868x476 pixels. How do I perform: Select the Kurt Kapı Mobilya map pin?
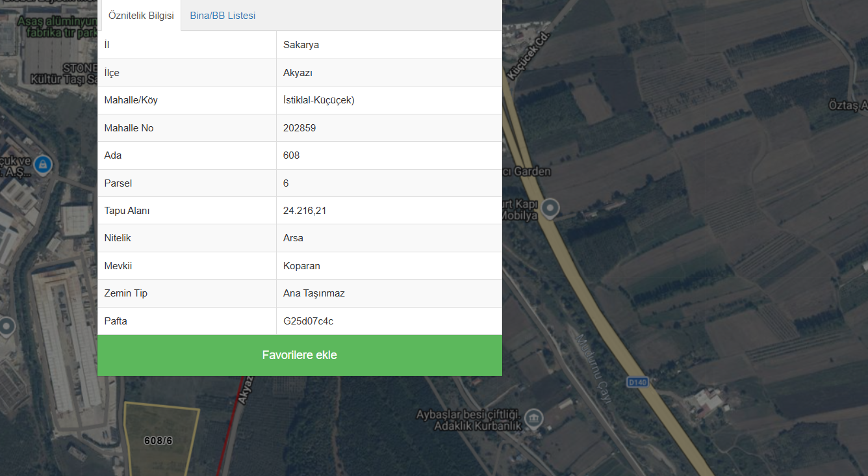tap(550, 208)
